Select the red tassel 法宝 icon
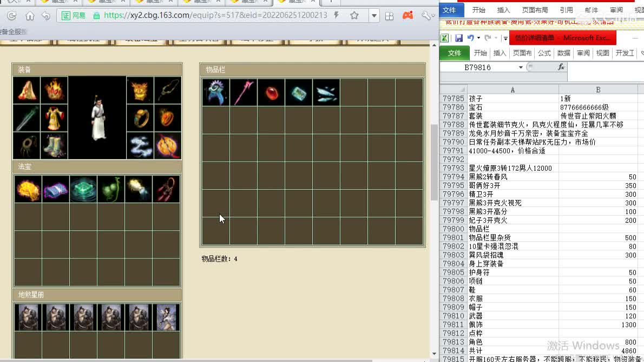The width and height of the screenshot is (644, 362). point(166,189)
